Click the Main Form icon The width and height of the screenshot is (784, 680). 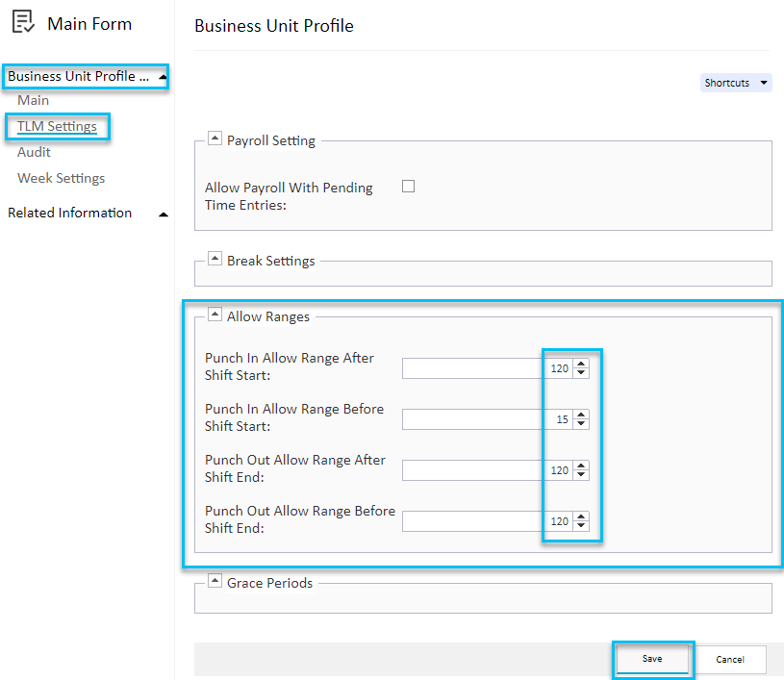click(23, 20)
